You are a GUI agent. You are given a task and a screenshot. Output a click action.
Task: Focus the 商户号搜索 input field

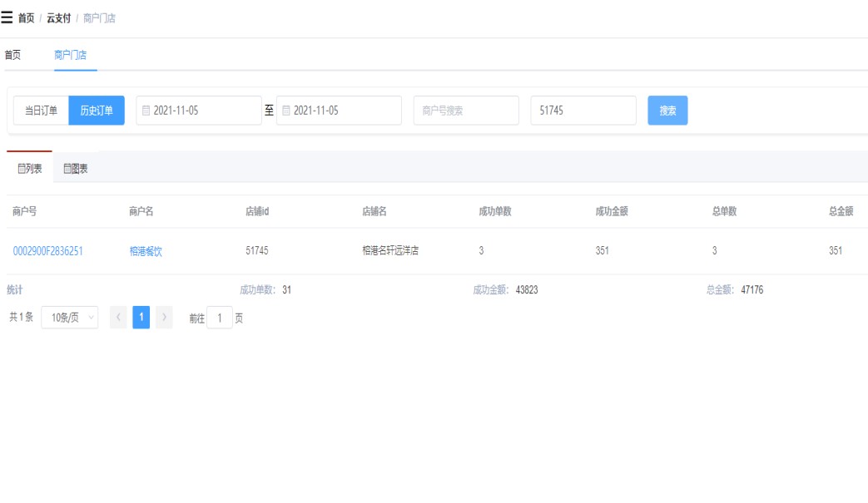click(x=465, y=111)
